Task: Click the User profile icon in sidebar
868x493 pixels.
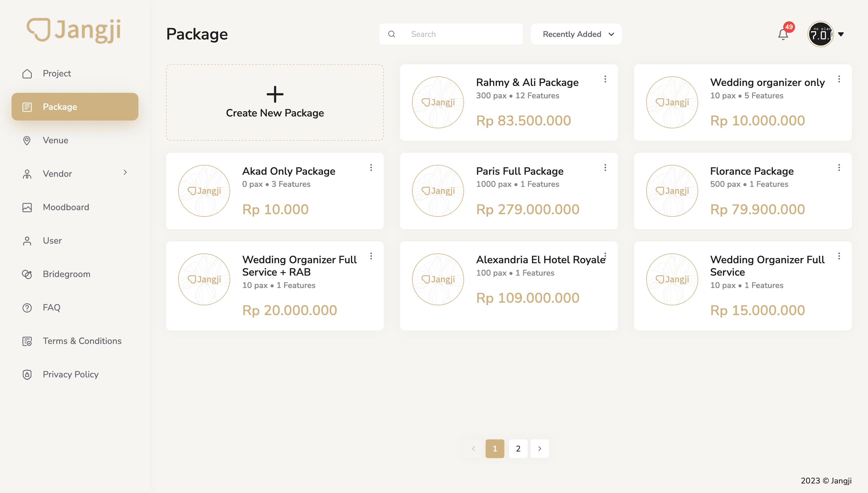Action: coord(27,241)
